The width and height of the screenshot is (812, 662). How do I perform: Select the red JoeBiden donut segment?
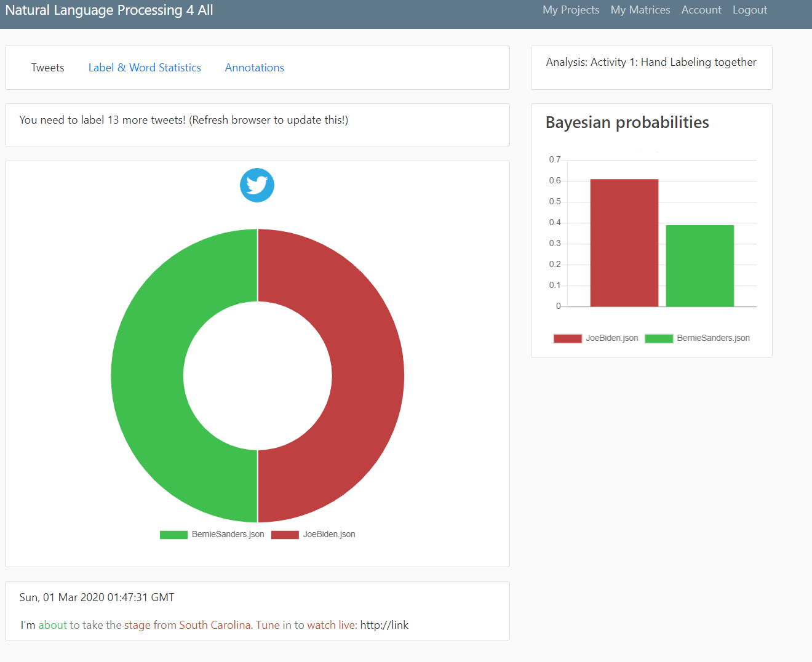[x=368, y=375]
